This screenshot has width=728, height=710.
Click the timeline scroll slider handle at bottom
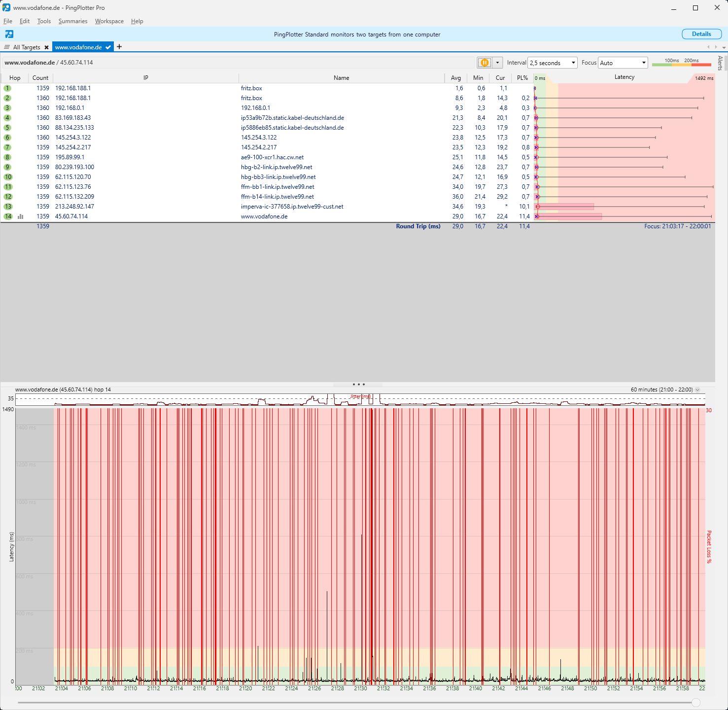click(x=696, y=702)
